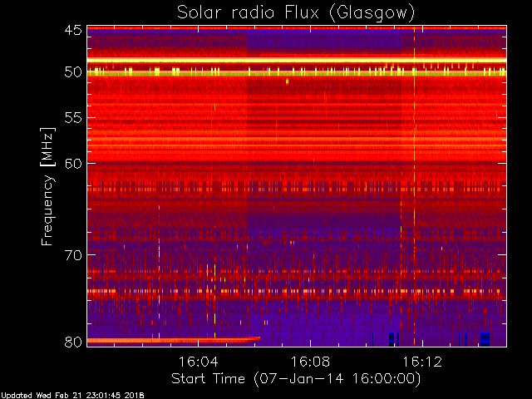Click the 55 MHz frequency tick label
This screenshot has height=399, width=532.
[73, 118]
